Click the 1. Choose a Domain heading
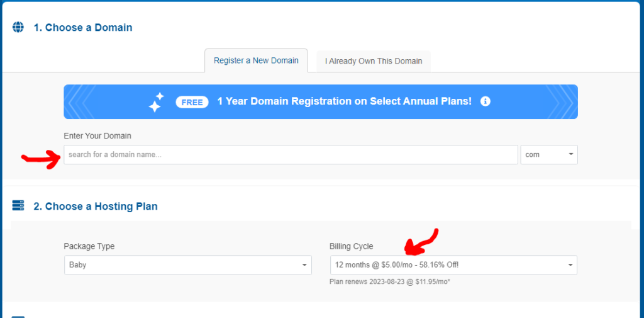Viewport: 644px width, 318px height. coord(83,28)
